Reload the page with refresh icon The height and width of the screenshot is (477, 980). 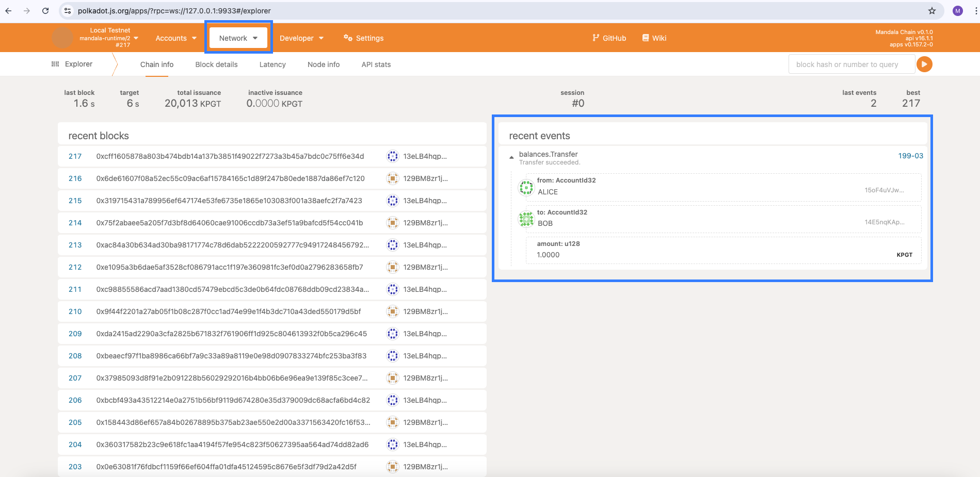point(45,11)
